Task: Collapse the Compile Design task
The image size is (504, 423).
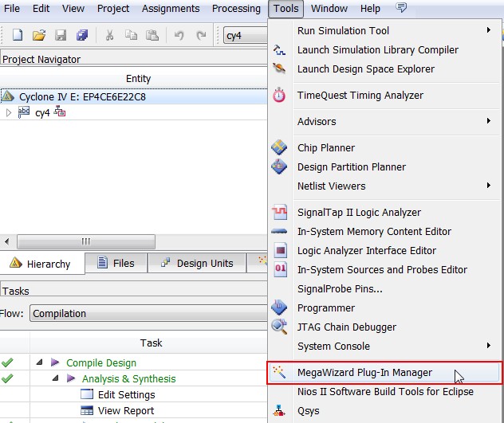Action: pyautogui.click(x=40, y=363)
